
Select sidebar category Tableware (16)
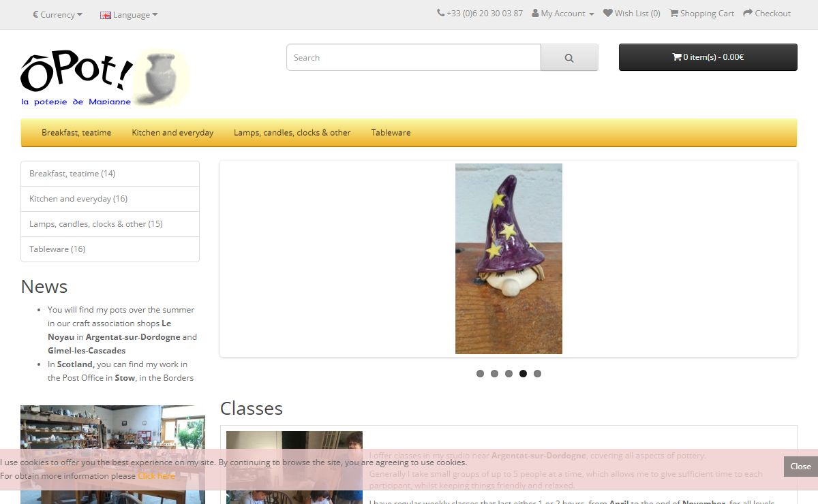point(110,249)
